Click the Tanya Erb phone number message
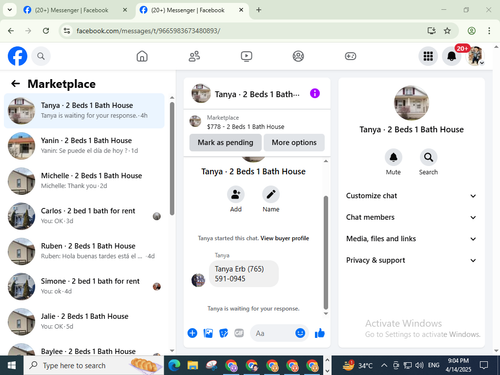Viewport: 500px width, 375px height. point(244,274)
